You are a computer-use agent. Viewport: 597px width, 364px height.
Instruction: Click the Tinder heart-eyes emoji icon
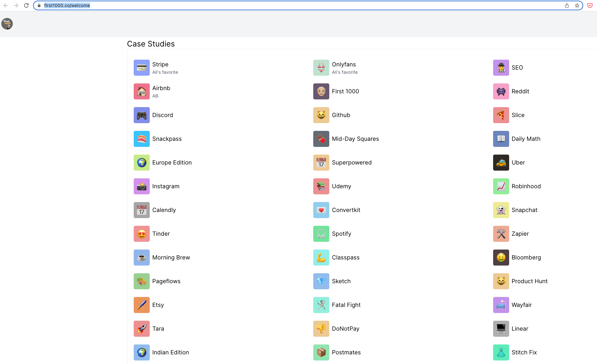142,234
